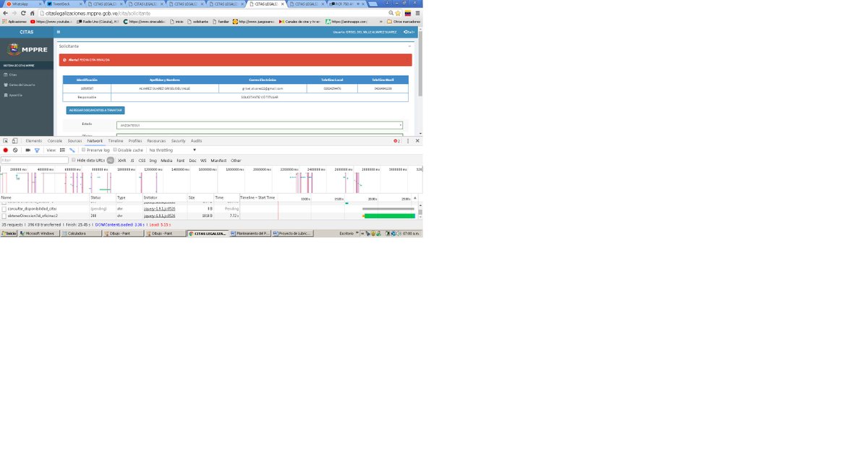Toggle the CITAS sidebar hamburger icon
Screen dimensions: 868x470
(58, 32)
